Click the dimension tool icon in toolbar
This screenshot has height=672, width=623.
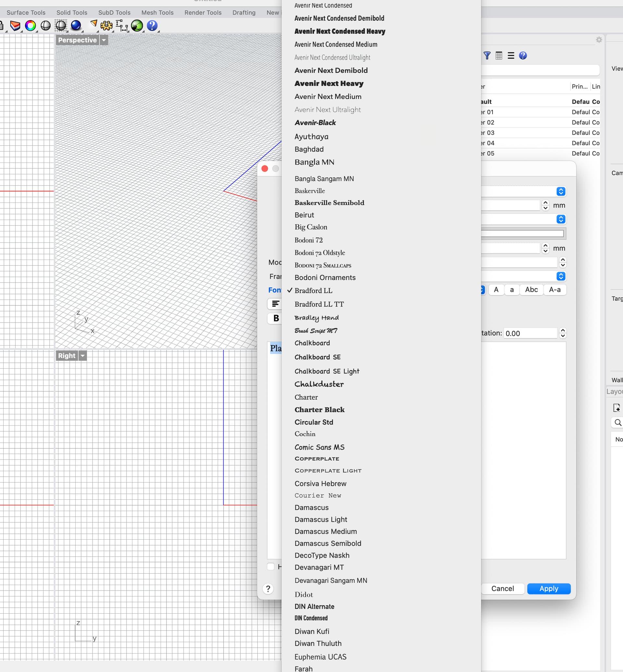point(122,26)
